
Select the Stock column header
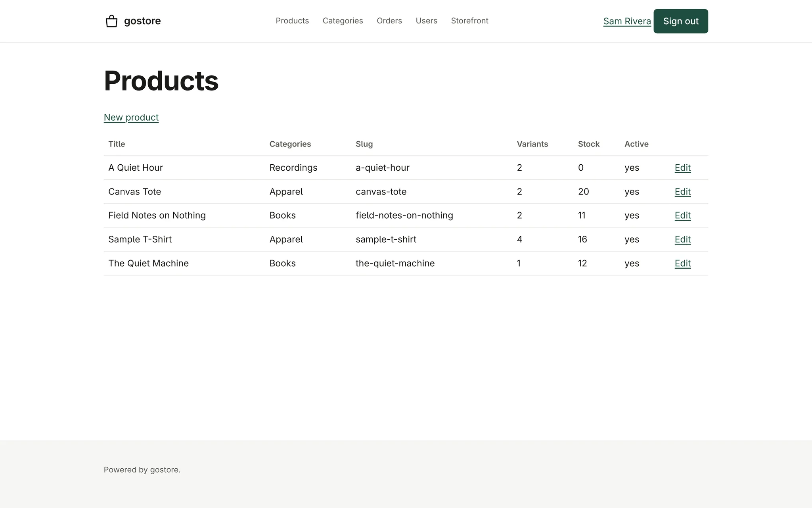[x=588, y=144]
